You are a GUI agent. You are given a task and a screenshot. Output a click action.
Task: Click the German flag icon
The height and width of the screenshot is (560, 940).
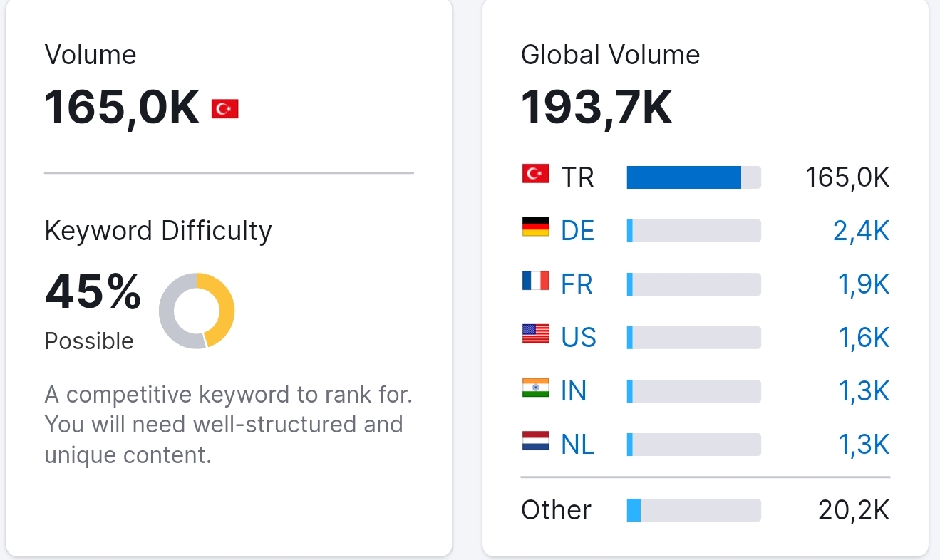[x=535, y=227]
